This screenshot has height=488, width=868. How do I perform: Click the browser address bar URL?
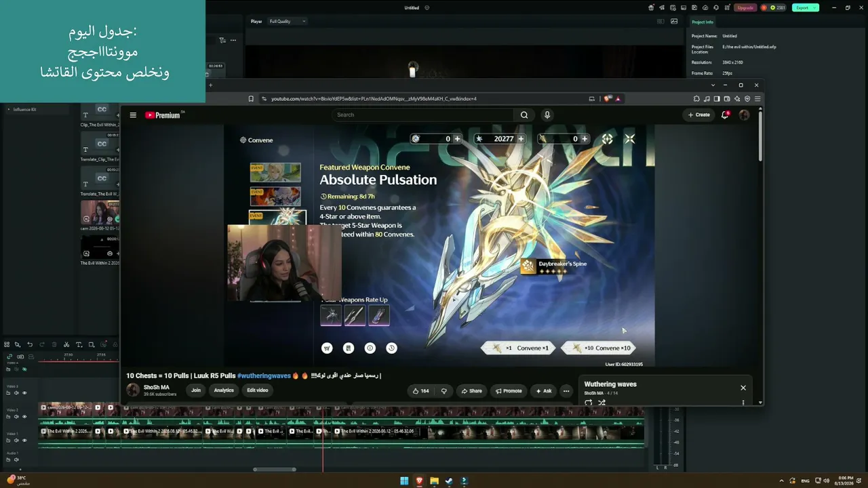[374, 99]
